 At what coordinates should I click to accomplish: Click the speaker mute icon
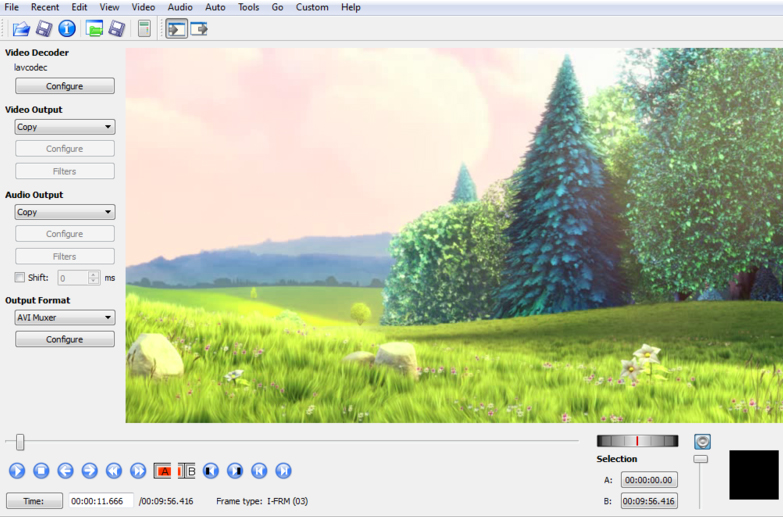pyautogui.click(x=702, y=441)
